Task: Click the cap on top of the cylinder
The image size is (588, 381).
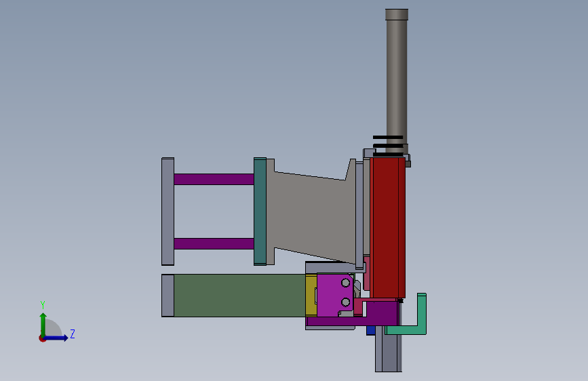Action: point(397,14)
